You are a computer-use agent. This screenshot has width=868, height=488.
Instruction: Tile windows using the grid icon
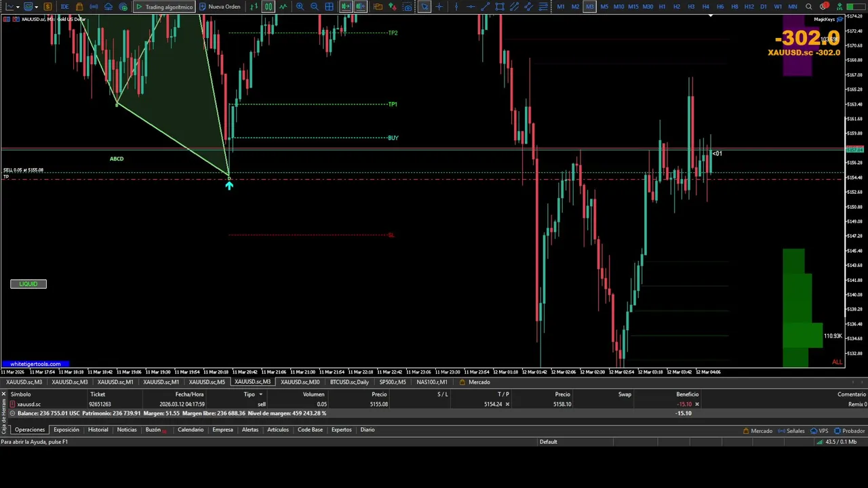tap(329, 7)
